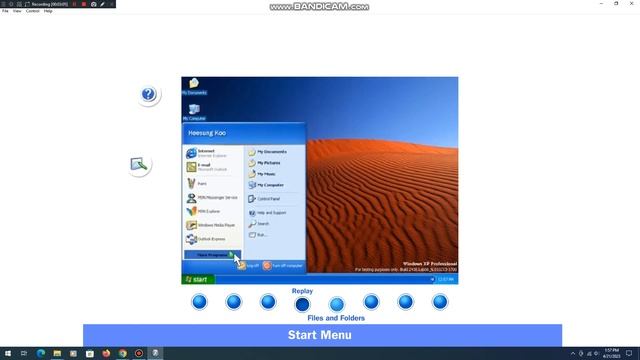Image resolution: width=640 pixels, height=360 pixels.
Task: Pause the Bandicam recording
Action: click(x=74, y=4)
